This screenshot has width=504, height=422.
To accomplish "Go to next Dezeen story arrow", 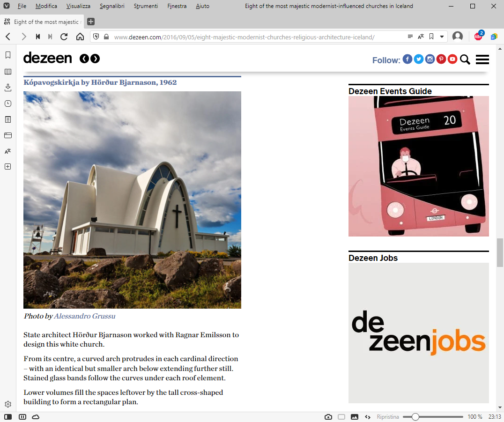I will 95,59.
